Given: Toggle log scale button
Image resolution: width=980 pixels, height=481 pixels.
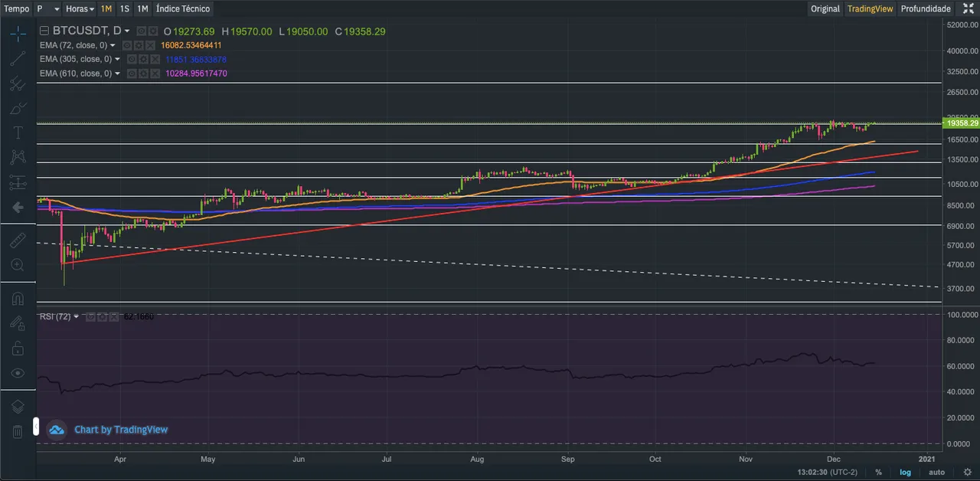Looking at the screenshot, I should (x=905, y=472).
